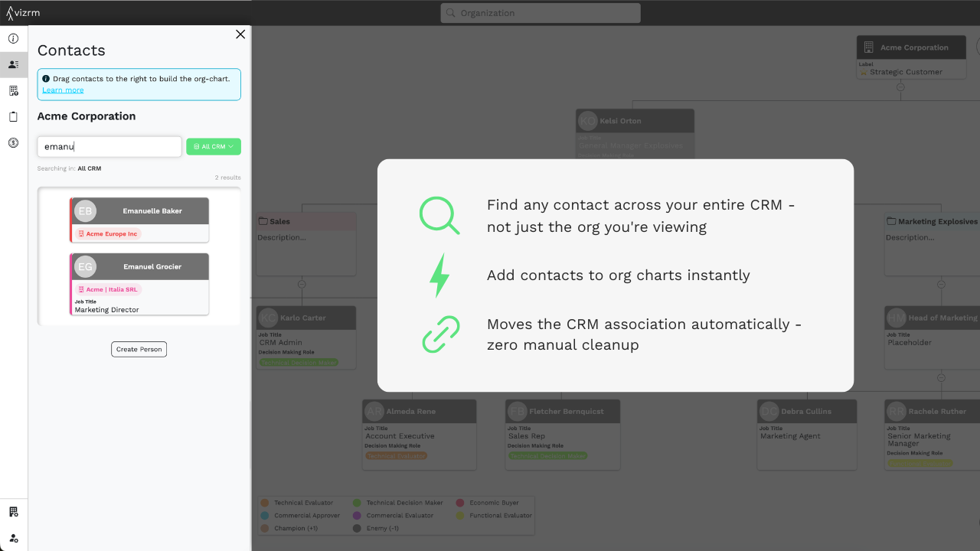
Task: Click the building icon at sidebar bottom
Action: 14,511
